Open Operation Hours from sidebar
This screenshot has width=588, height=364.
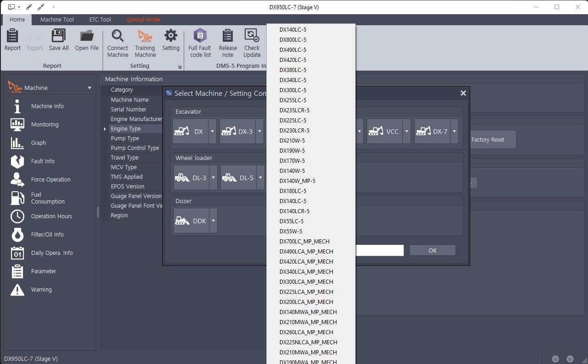click(x=50, y=216)
